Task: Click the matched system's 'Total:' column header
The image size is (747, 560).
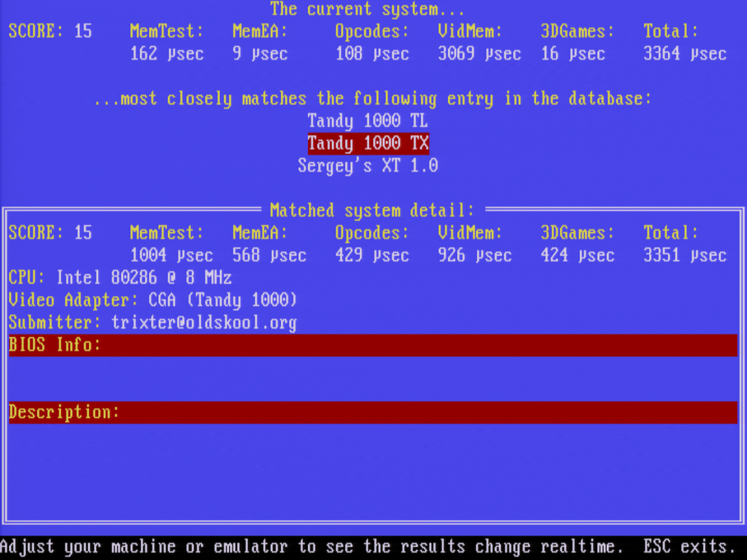Action: 671,233
